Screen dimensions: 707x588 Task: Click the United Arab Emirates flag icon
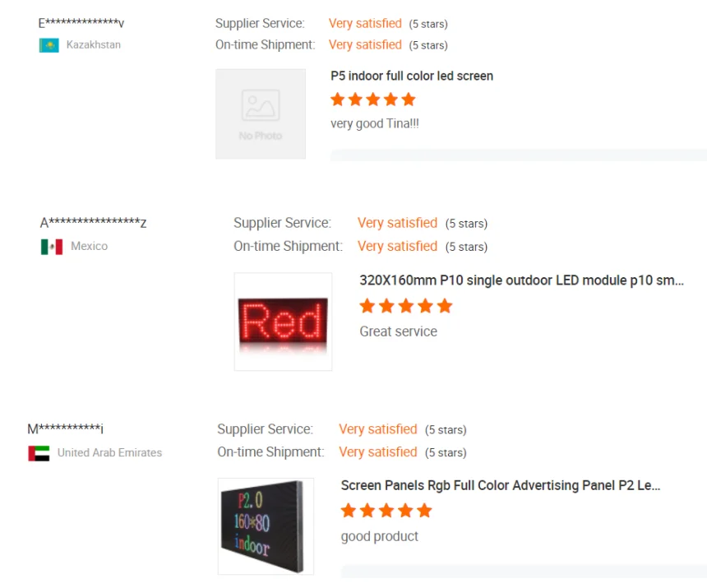pos(39,453)
